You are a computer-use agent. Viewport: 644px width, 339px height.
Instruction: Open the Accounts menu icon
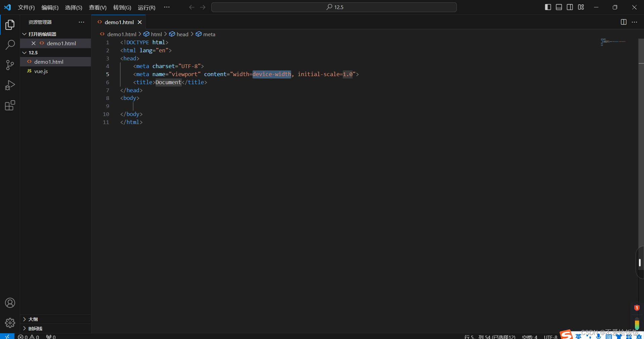[10, 303]
